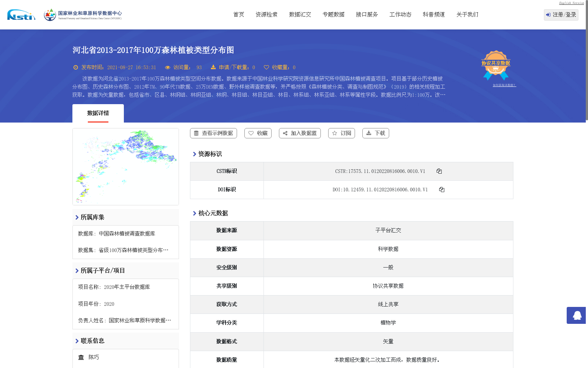Open the 工作动态 menu

401,15
